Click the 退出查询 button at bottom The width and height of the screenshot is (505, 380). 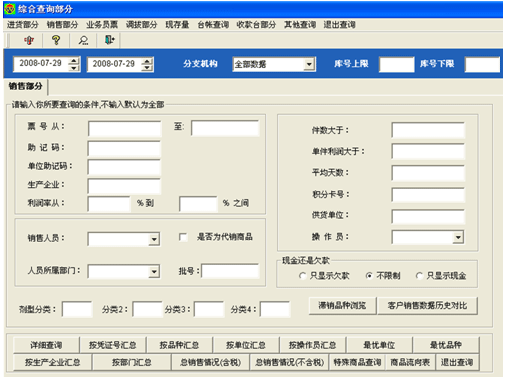457,362
